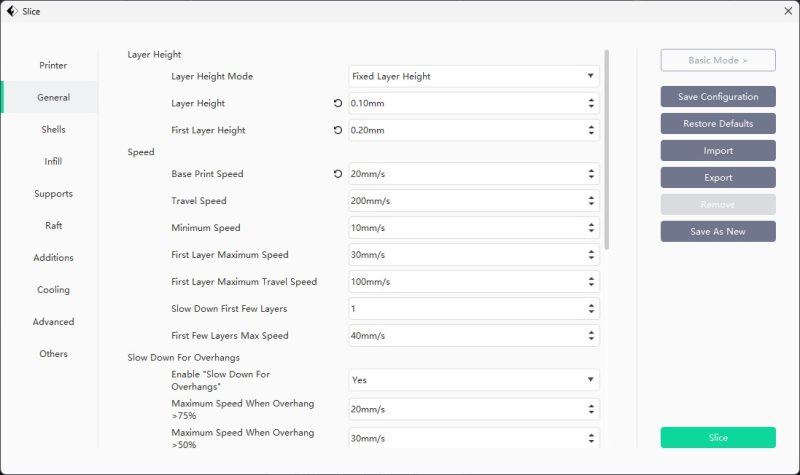Viewport: 800px width, 475px height.
Task: Click the Slow Down First Few Layers field
Action: pyautogui.click(x=474, y=309)
